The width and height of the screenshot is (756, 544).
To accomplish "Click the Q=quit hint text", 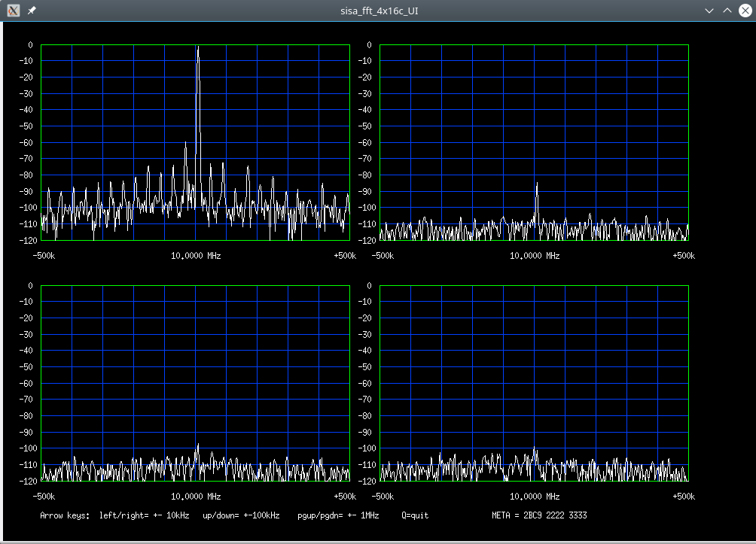I will (416, 515).
